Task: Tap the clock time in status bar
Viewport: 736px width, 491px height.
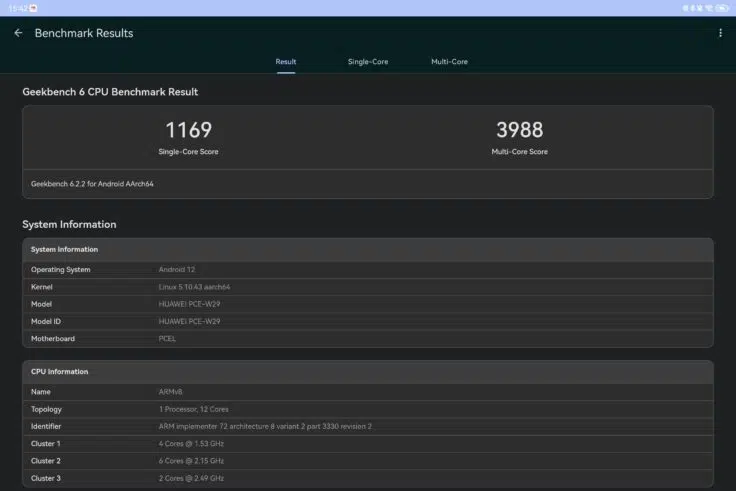Action: click(x=18, y=8)
